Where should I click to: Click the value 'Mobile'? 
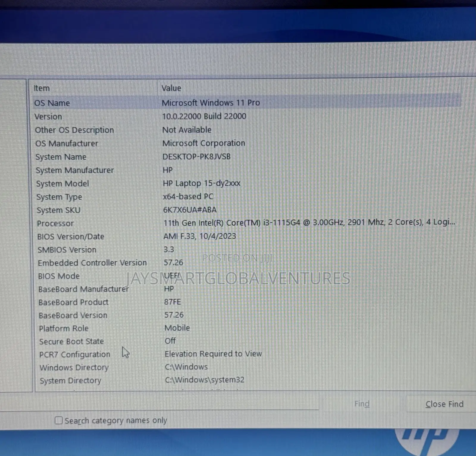177,328
